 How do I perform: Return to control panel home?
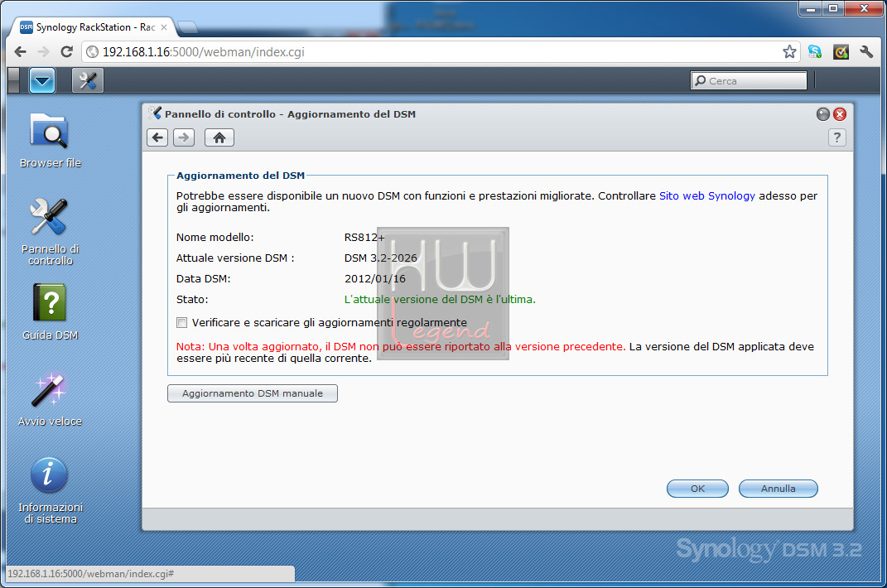[219, 137]
